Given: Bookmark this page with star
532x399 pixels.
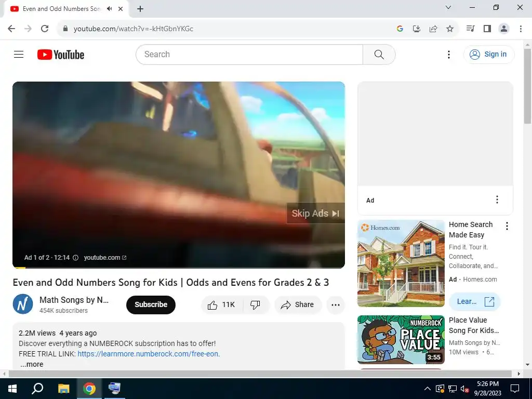Looking at the screenshot, I should [x=450, y=29].
